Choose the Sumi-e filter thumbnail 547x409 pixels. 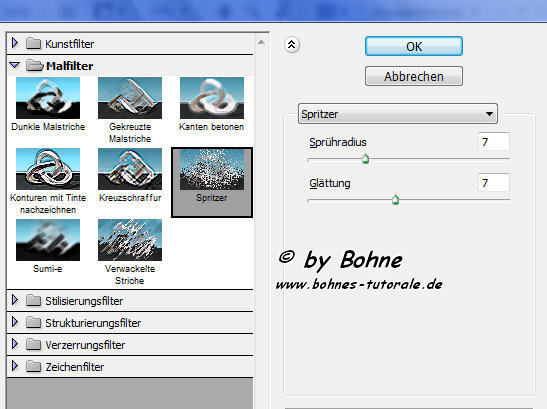[x=48, y=240]
